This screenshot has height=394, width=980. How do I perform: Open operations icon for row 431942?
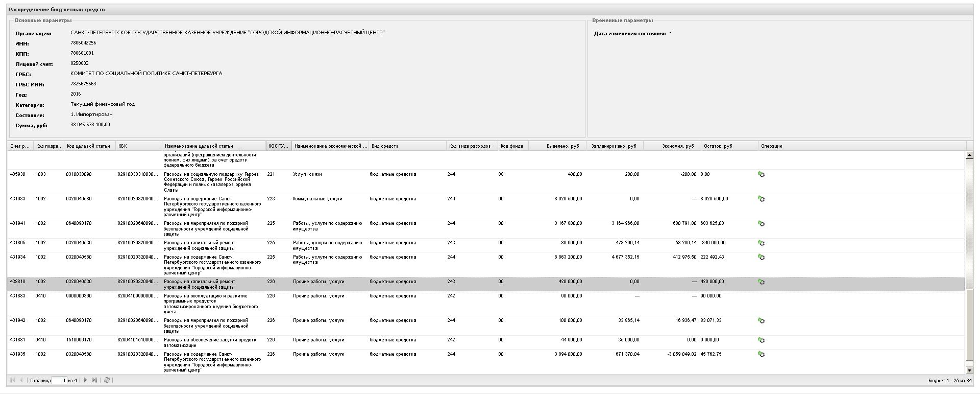tap(761, 321)
